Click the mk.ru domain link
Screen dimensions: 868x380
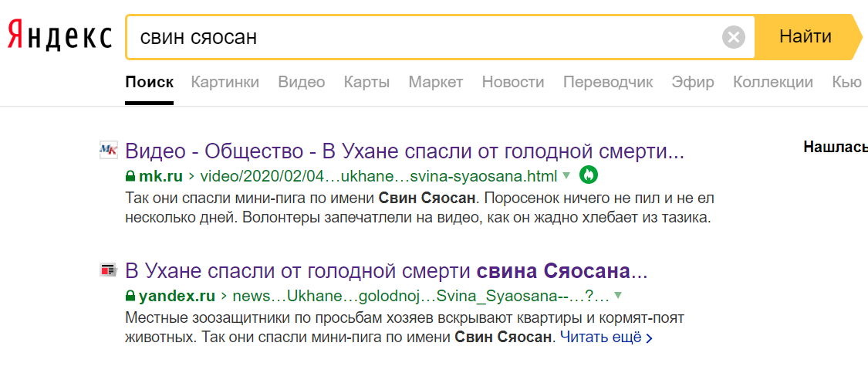160,176
